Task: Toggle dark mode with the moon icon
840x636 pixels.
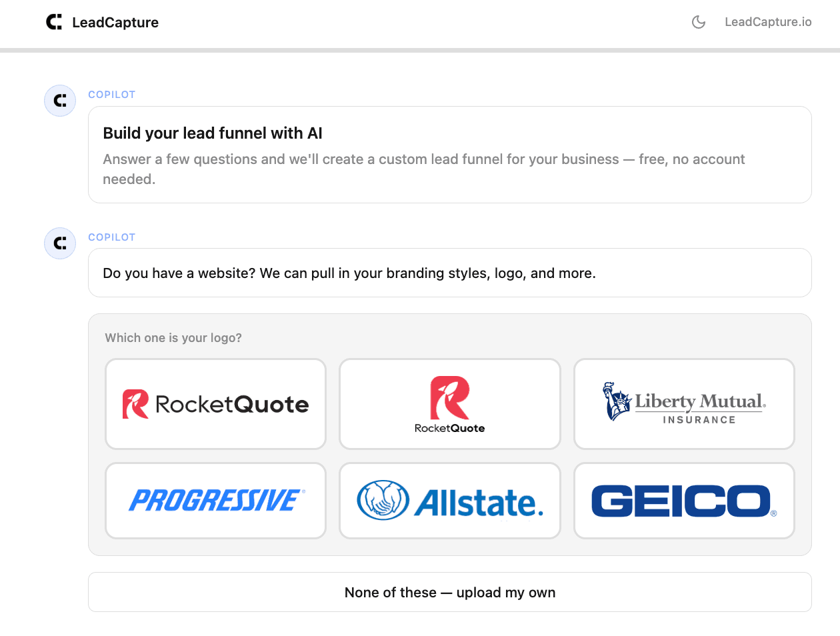Action: pos(698,22)
